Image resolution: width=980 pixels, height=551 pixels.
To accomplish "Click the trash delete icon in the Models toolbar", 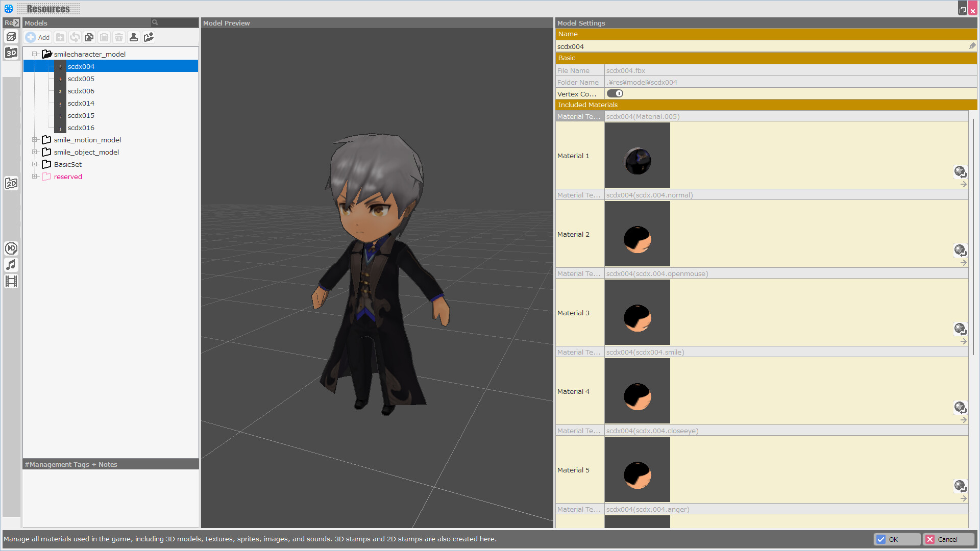I will pos(119,37).
